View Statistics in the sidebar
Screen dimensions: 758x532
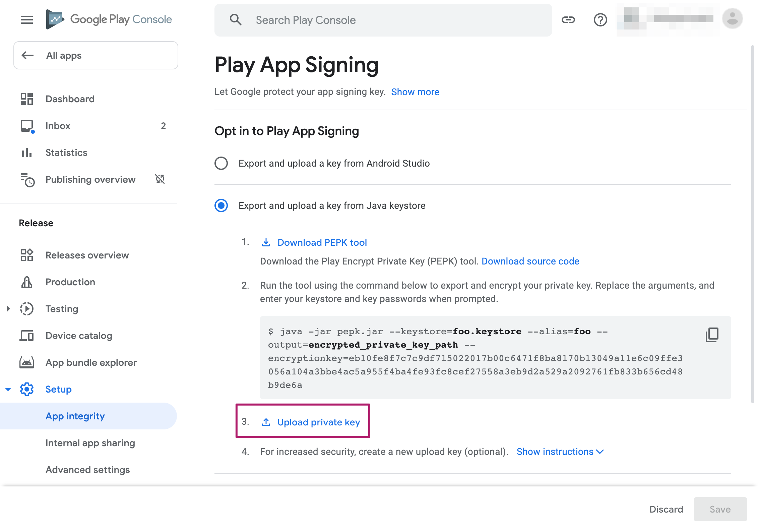pos(66,153)
